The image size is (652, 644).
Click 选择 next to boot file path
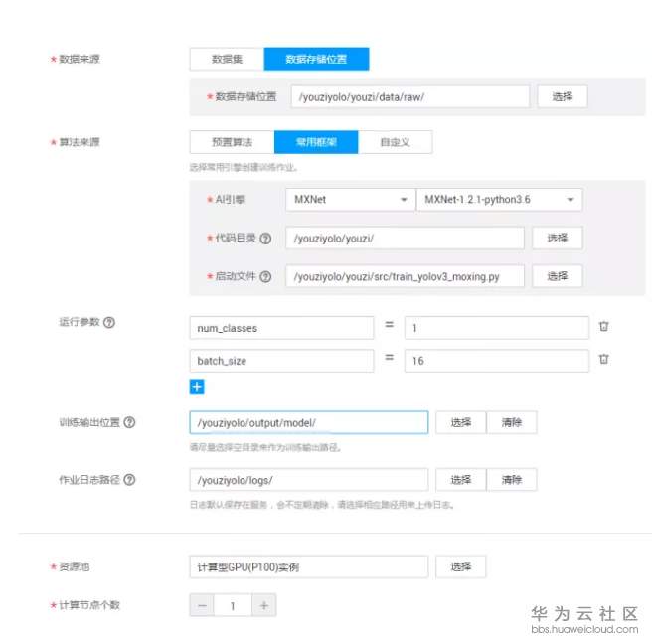[558, 276]
